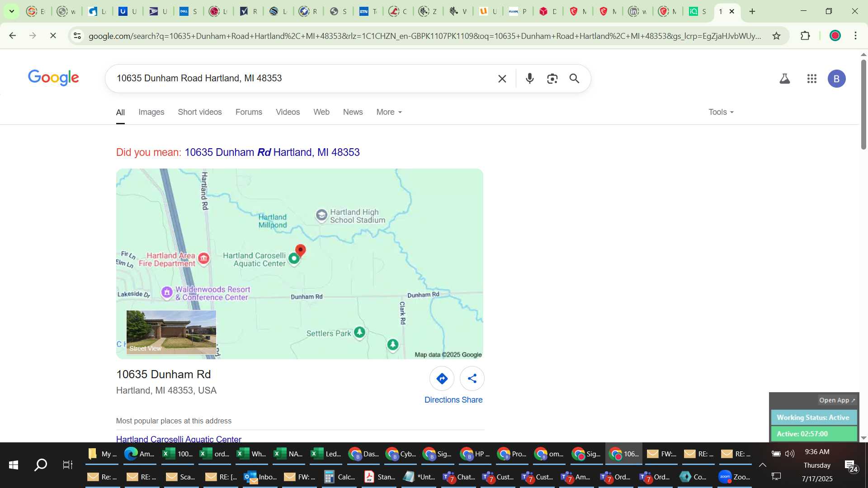Open the Street View thumbnail

(171, 332)
